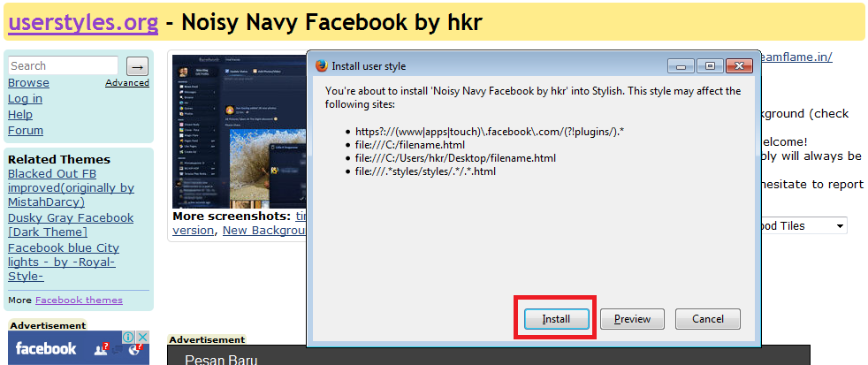Open the Browse link in sidebar
Screen dimensions: 868x365
(28, 82)
